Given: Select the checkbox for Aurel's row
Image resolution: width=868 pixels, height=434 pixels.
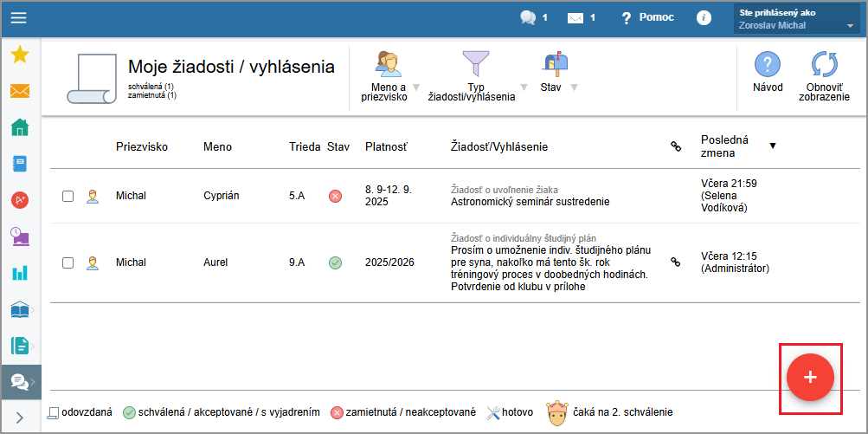Looking at the screenshot, I should tap(68, 262).
